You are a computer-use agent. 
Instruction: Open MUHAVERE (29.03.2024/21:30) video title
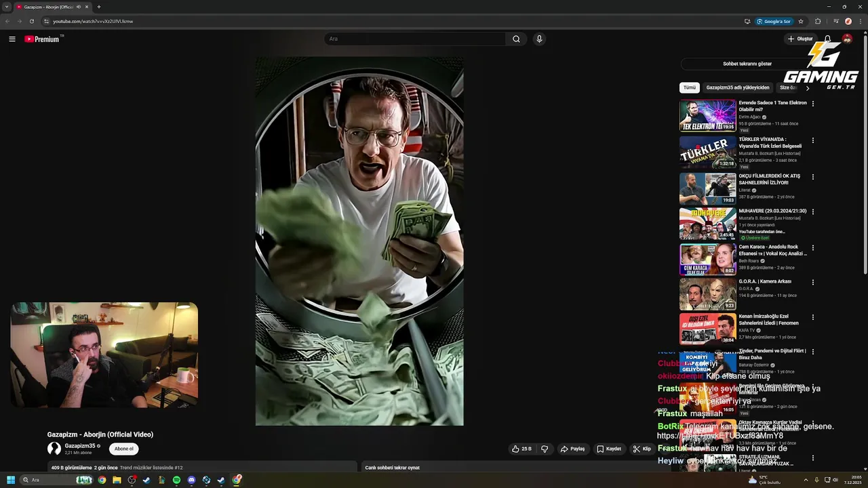[x=772, y=211]
